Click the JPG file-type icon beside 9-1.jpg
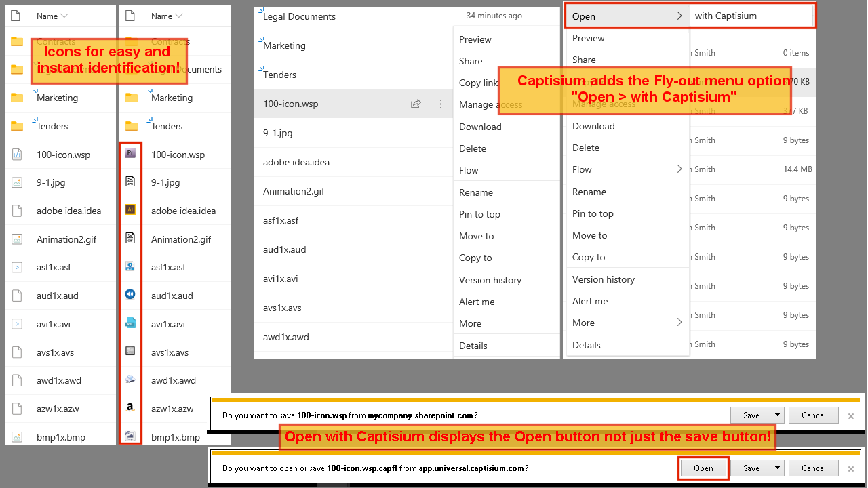 (x=131, y=182)
